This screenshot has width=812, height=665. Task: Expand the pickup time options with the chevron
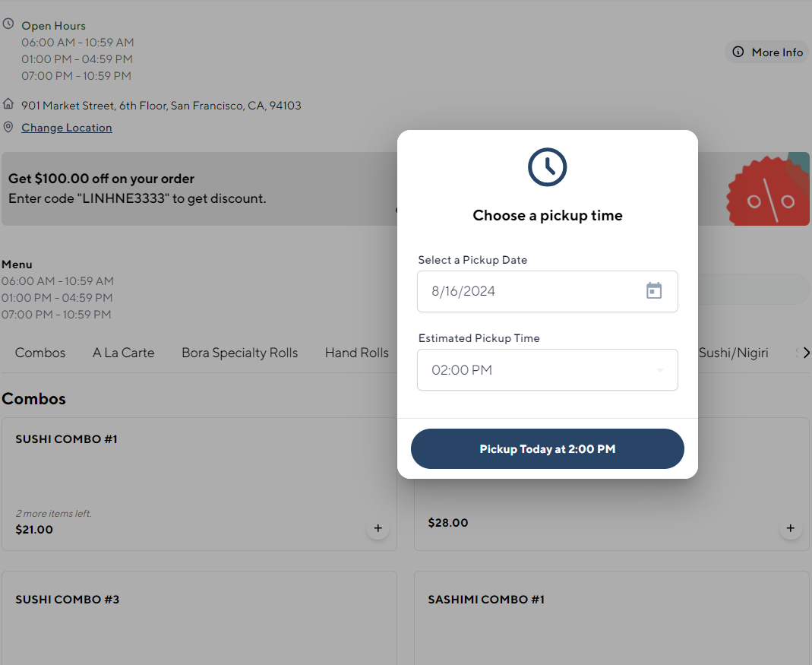(659, 369)
